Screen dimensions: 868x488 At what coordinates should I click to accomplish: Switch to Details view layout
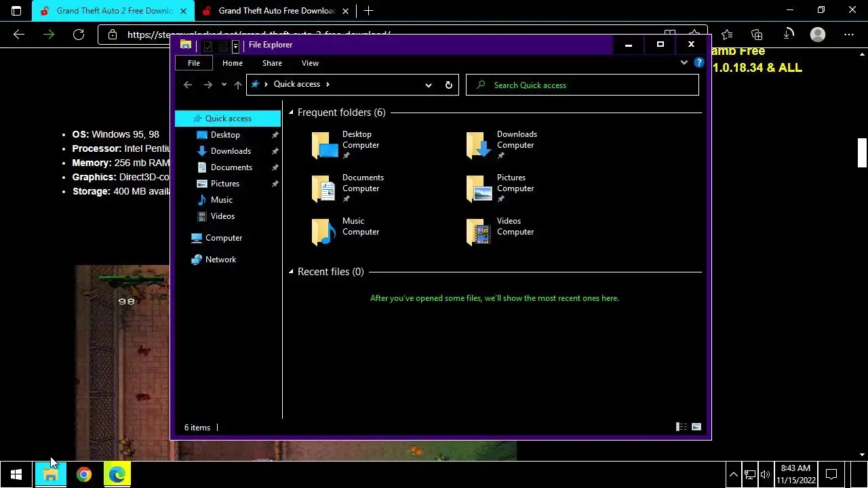click(682, 427)
